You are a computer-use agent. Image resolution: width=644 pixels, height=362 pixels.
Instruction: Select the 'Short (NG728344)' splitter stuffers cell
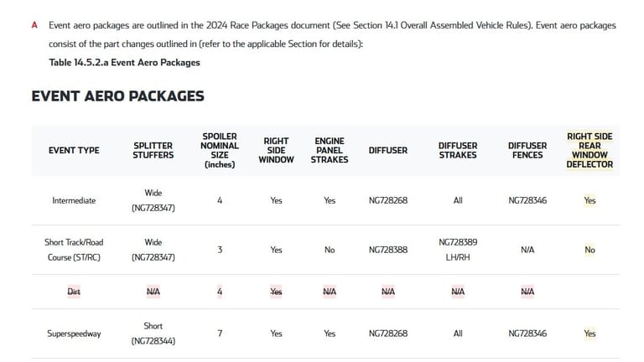153,334
